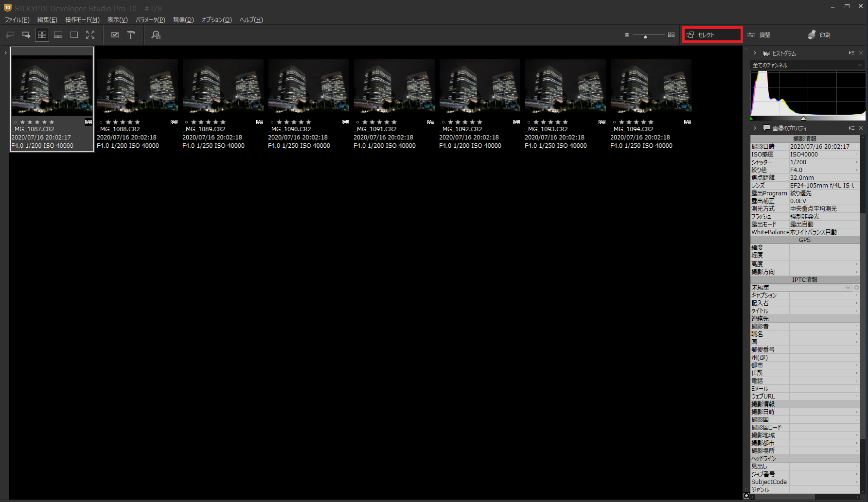Switch to the セレクト section
This screenshot has width=868, height=502.
click(x=712, y=35)
